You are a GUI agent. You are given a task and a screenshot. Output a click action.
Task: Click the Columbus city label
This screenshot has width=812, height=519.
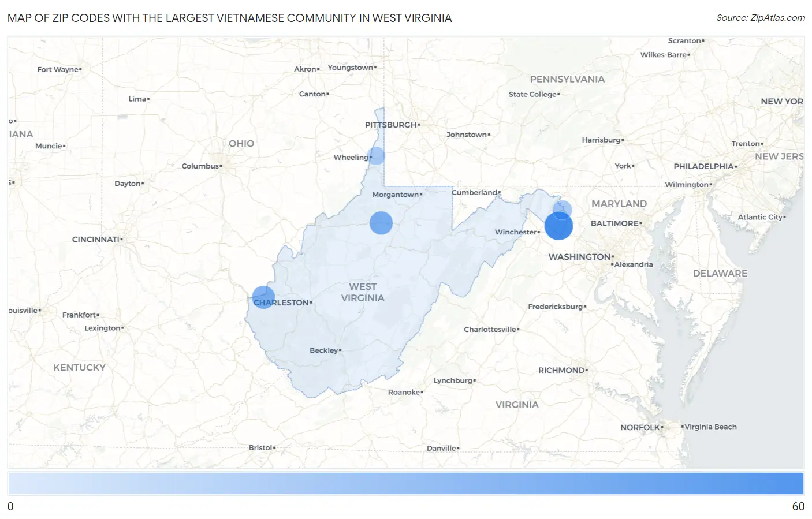point(201,166)
